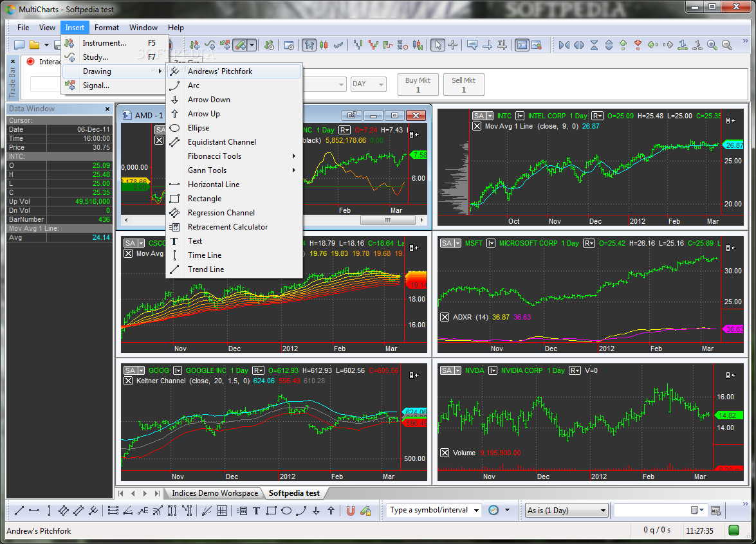
Task: Click the Buy Mkt button
Action: click(418, 85)
